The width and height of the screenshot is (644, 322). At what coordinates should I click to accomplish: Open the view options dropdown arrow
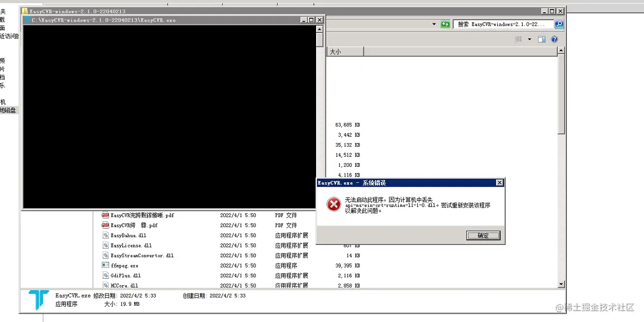[529, 39]
